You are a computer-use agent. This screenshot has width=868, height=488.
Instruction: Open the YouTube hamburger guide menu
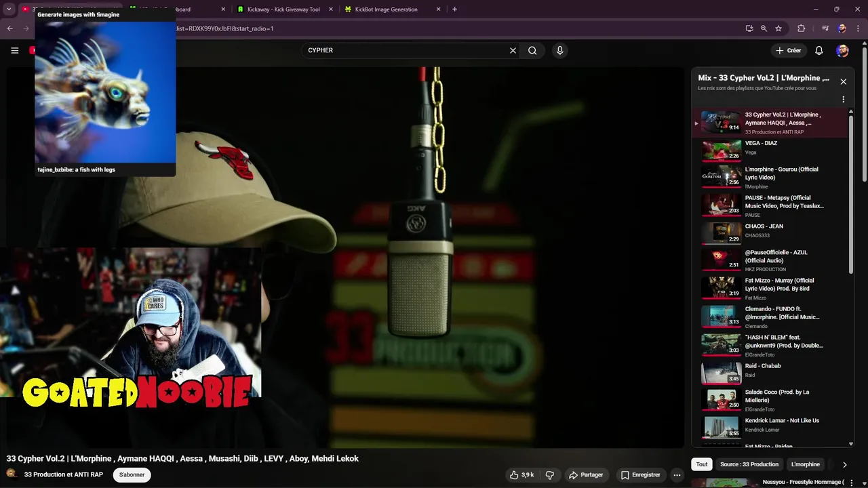pyautogui.click(x=14, y=50)
